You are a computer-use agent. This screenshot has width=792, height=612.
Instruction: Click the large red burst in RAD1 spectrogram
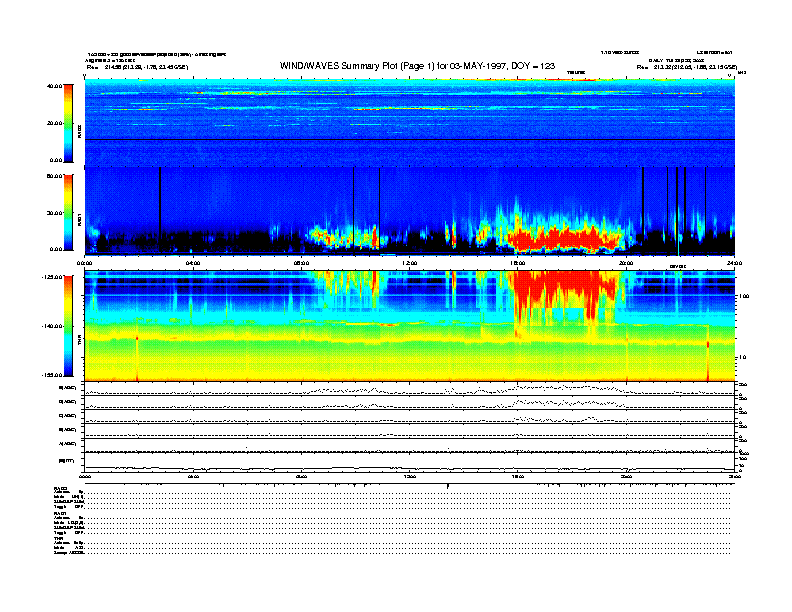click(x=565, y=237)
